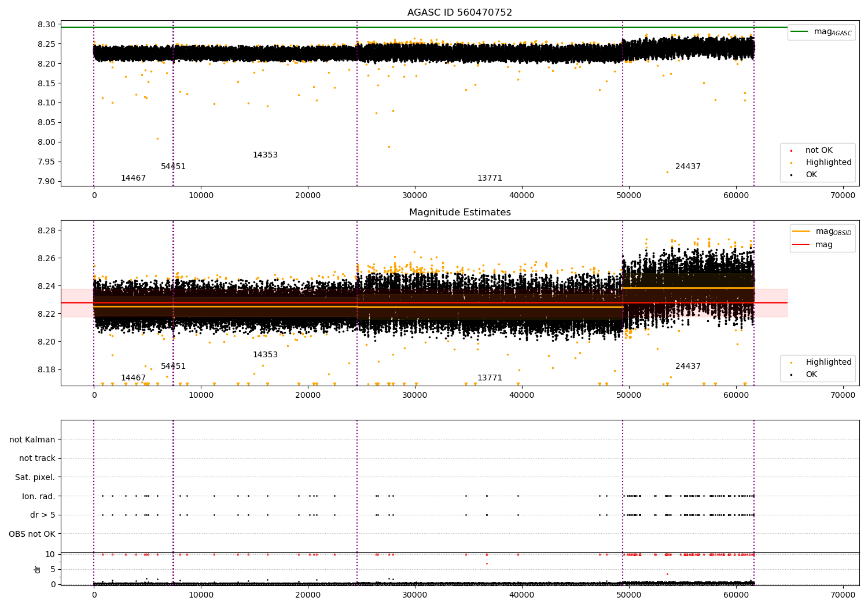The width and height of the screenshot is (868, 608).
Task: Click the mag AGASC legend entry in top plot
Action: tap(821, 32)
